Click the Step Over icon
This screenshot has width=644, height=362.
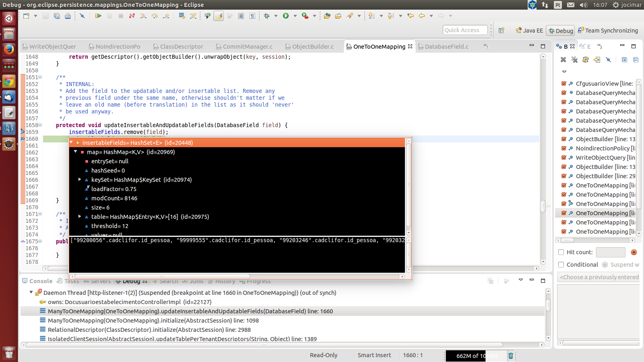(x=155, y=16)
